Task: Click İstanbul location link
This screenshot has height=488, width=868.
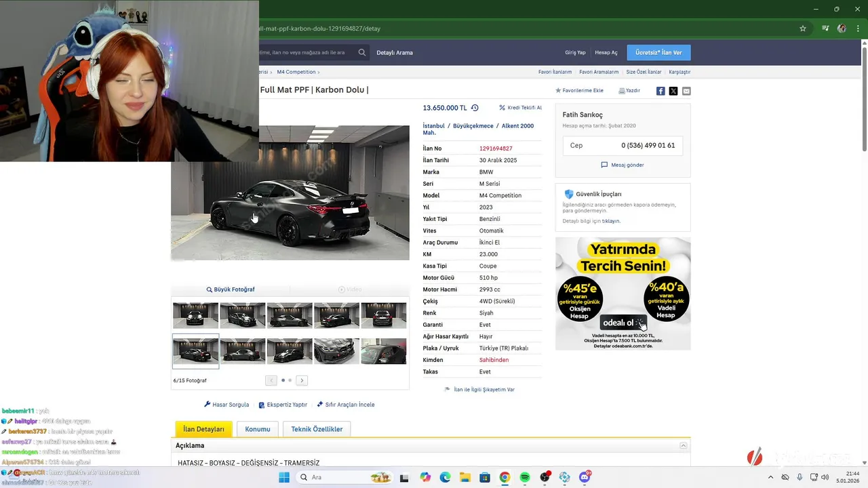Action: tap(434, 125)
